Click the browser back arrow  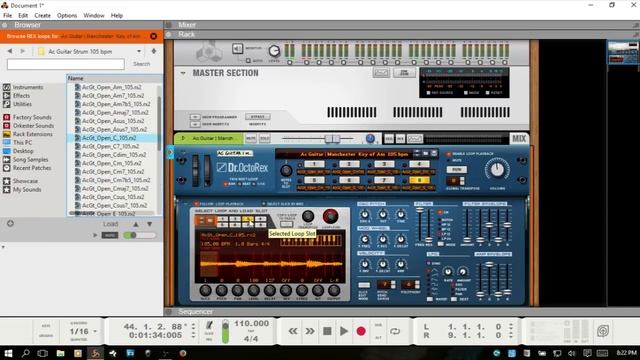pyautogui.click(x=10, y=51)
